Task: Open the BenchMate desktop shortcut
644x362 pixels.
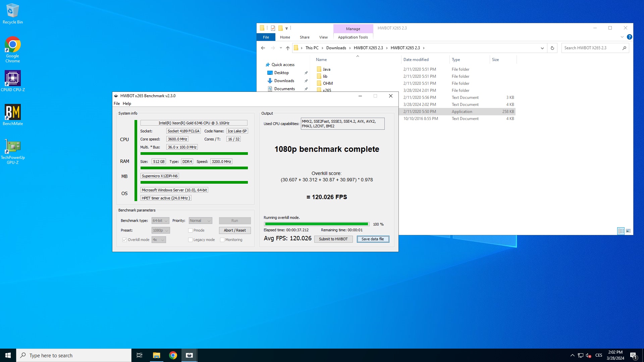Action: (13, 115)
